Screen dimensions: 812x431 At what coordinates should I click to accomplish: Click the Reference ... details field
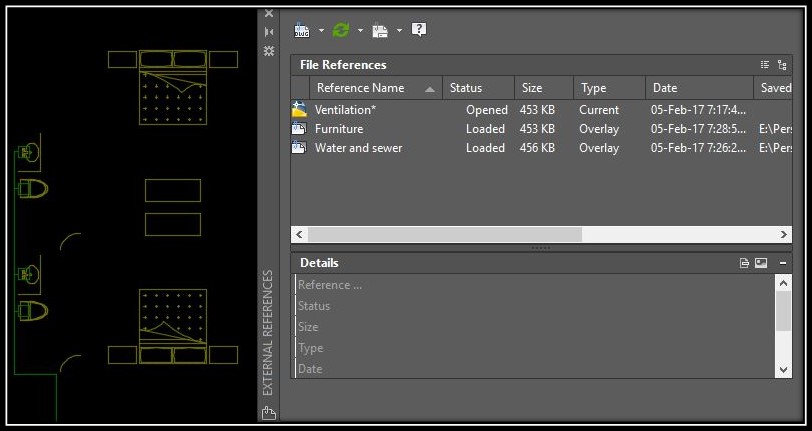[535, 285]
